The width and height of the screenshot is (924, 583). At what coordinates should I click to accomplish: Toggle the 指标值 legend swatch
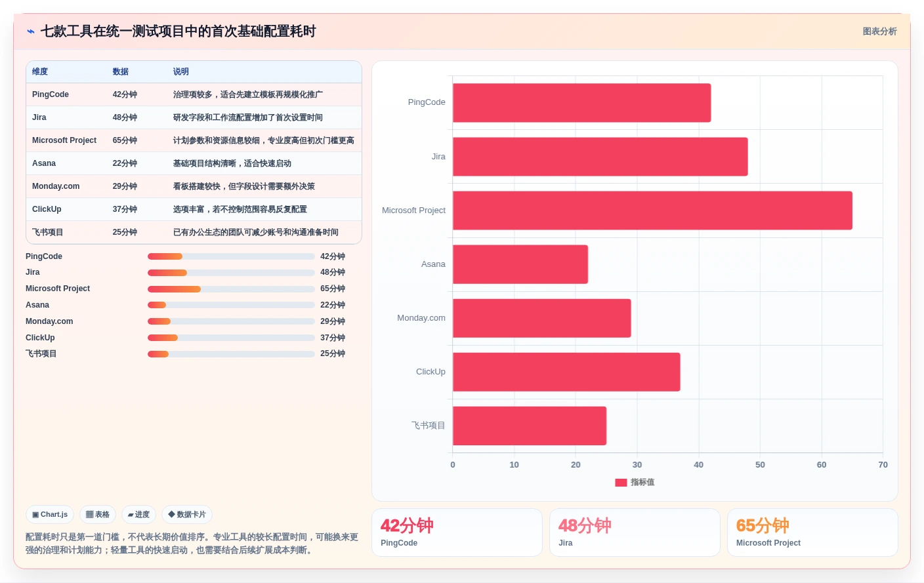click(621, 483)
